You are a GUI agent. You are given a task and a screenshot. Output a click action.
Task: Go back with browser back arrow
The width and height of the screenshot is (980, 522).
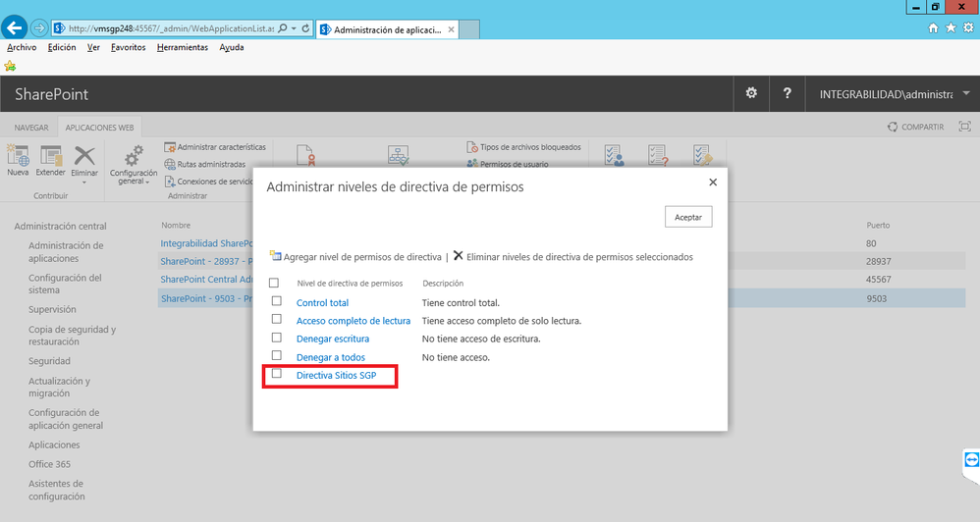pyautogui.click(x=15, y=28)
